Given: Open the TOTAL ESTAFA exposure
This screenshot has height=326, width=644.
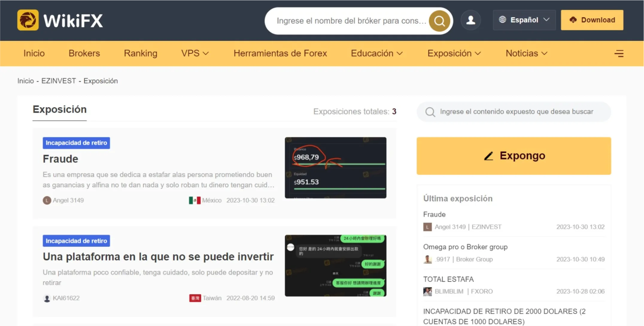Looking at the screenshot, I should (448, 279).
